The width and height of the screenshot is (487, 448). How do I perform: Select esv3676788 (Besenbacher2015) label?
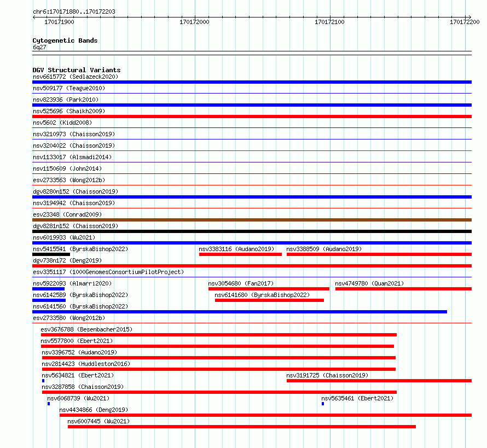[86, 329]
